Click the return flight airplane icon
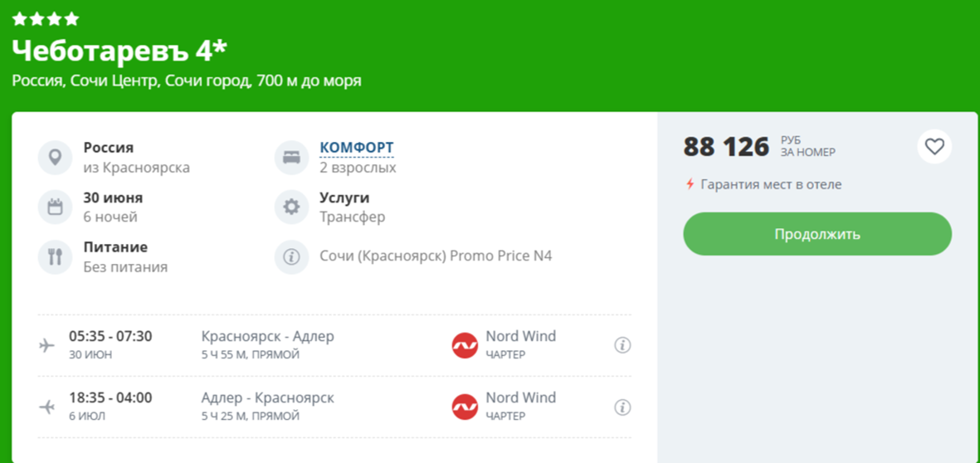Viewport: 980px width, 463px height. pyautogui.click(x=47, y=407)
